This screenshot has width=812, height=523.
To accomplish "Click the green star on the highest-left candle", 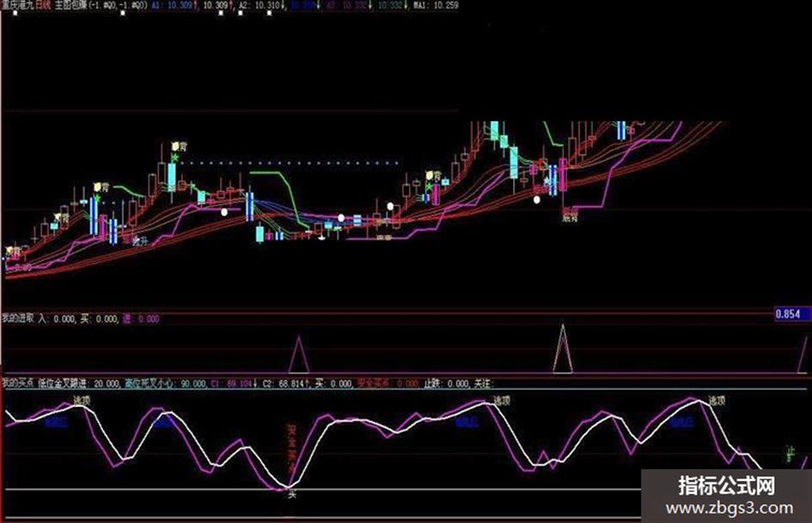I will (175, 157).
